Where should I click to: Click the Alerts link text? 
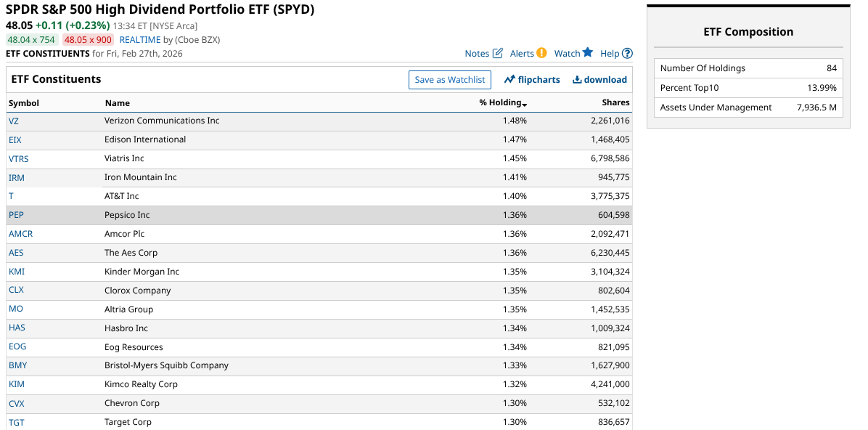tap(522, 53)
